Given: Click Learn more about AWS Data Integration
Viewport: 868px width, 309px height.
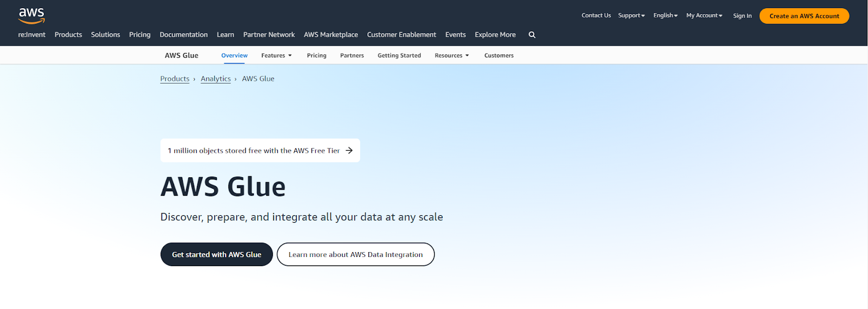Looking at the screenshot, I should coord(356,254).
